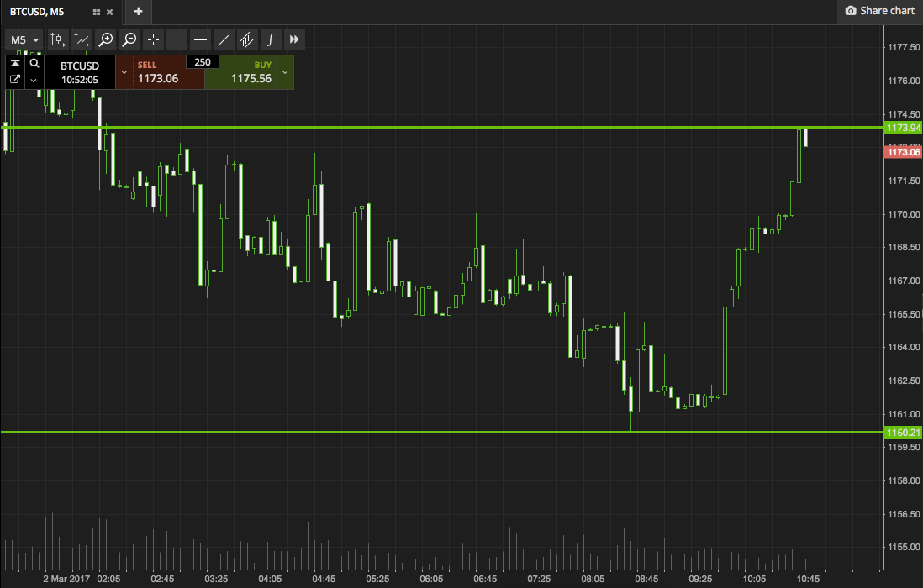Image resolution: width=923 pixels, height=588 pixels.
Task: Activate the crosshair cursor tool
Action: pyautogui.click(x=153, y=40)
